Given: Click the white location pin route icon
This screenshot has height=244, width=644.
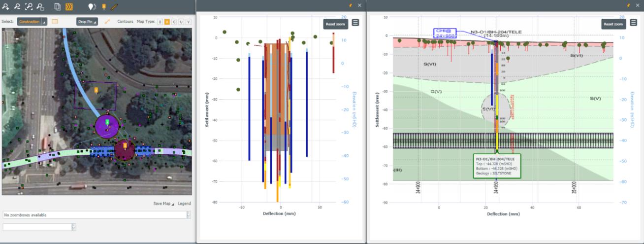Looking at the screenshot, I should (92, 7).
